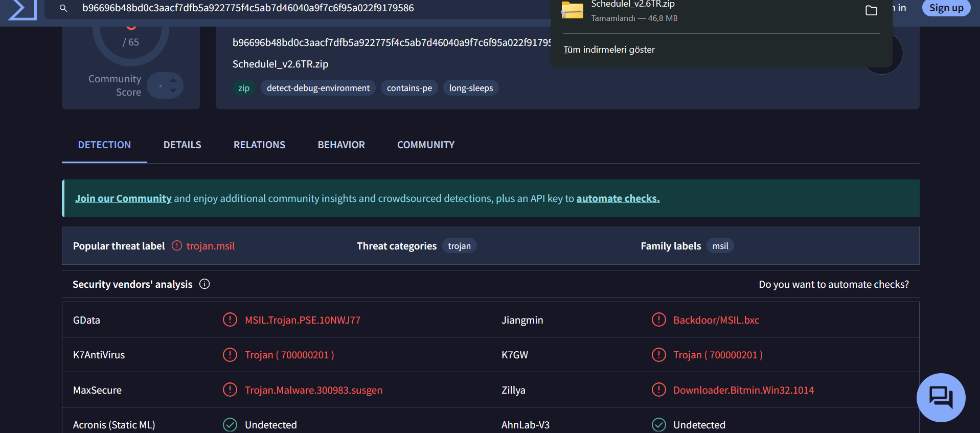The height and width of the screenshot is (433, 980).
Task: Click the 'Trojan.Malware.300983.susgen' result
Action: point(313,390)
